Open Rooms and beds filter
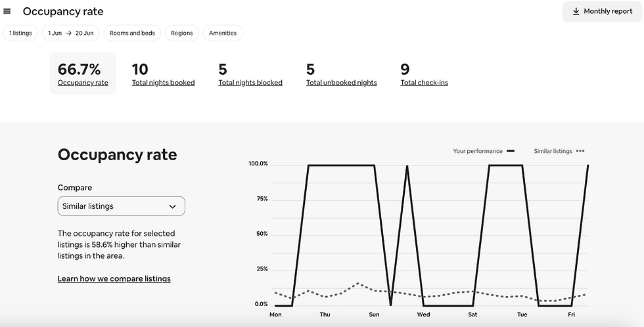Screen dimensions: 644x327 tap(132, 33)
